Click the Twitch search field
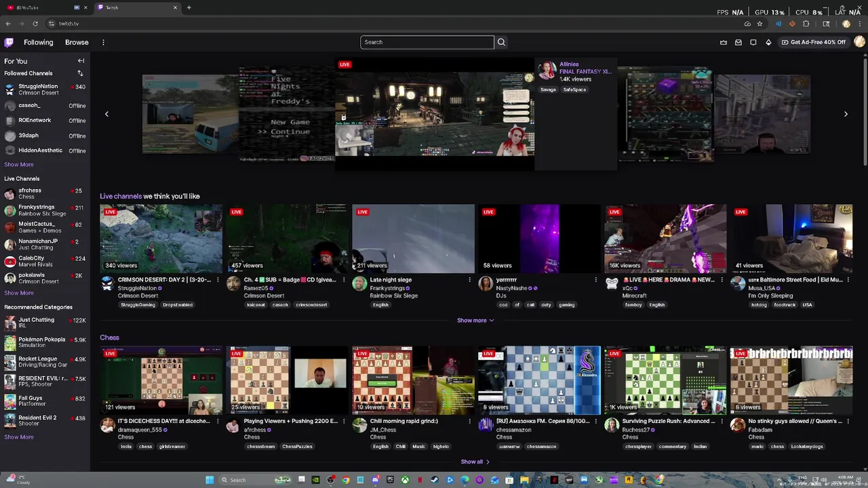 click(x=427, y=42)
